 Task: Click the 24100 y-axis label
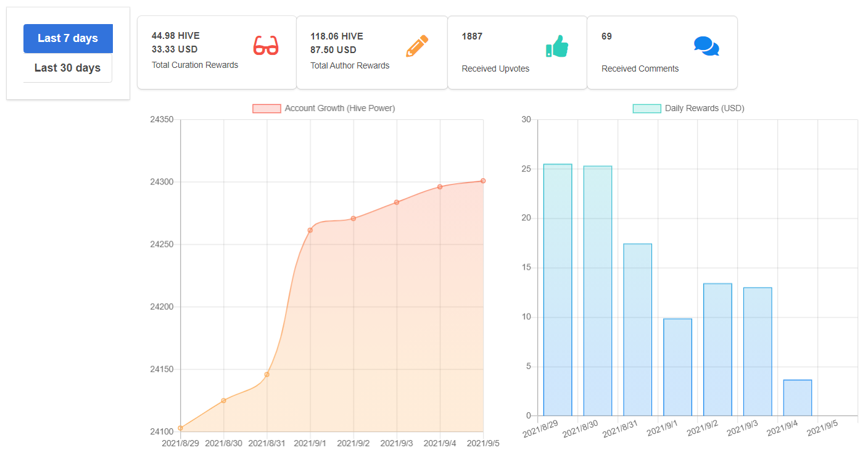point(162,431)
